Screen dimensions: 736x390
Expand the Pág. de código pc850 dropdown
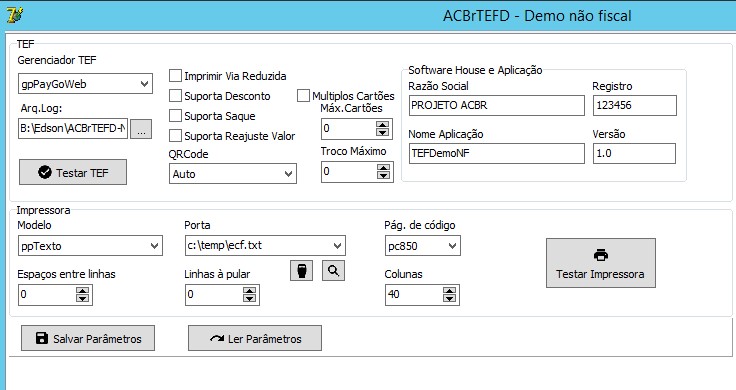[x=452, y=245]
